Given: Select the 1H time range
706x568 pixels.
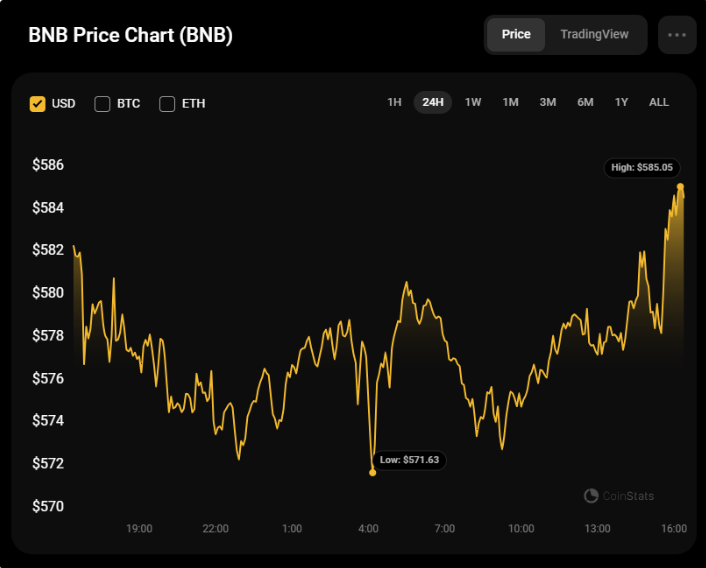Looking at the screenshot, I should point(394,102).
